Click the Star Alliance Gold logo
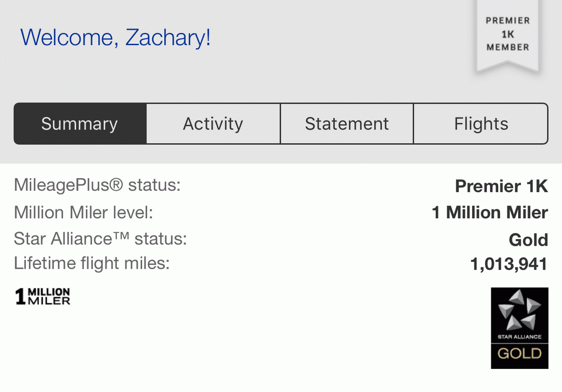This screenshot has width=562, height=392. click(519, 328)
